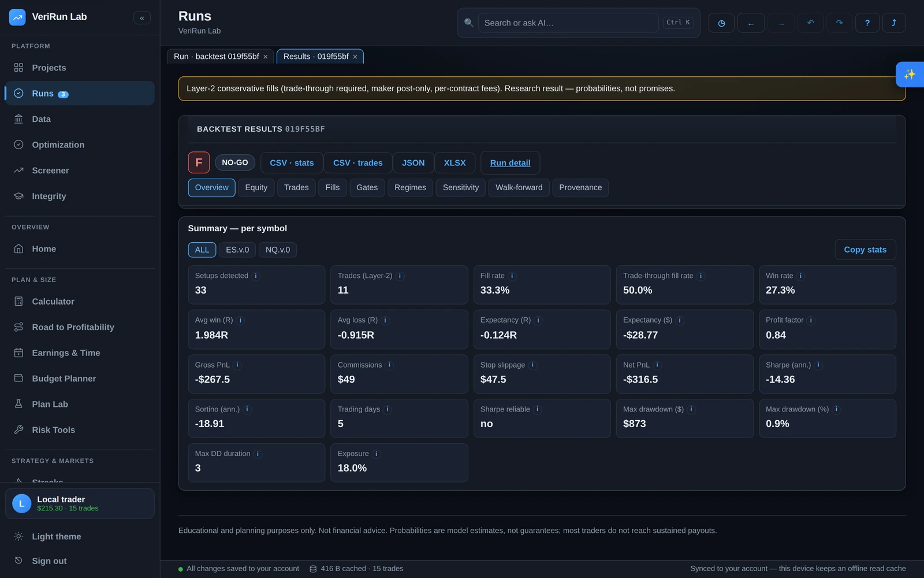Download CSV stats export
Screen dimensions: 924x578
(x=292, y=163)
